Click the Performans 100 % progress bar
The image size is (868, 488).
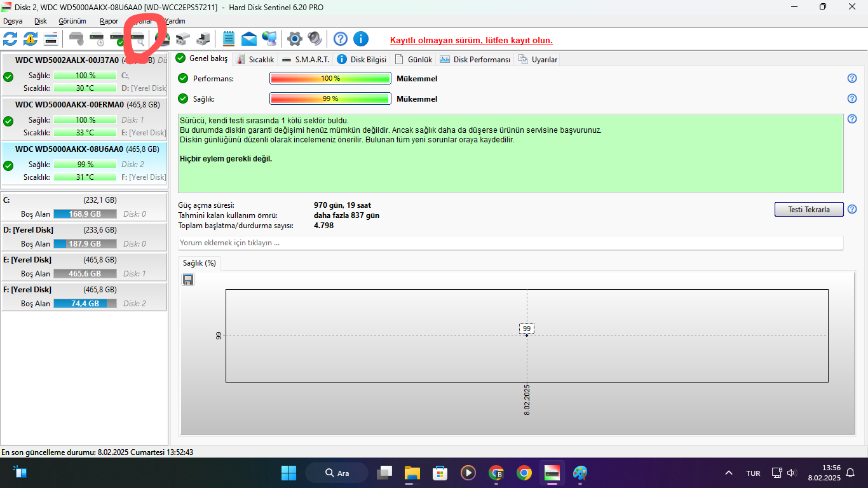[x=330, y=78]
